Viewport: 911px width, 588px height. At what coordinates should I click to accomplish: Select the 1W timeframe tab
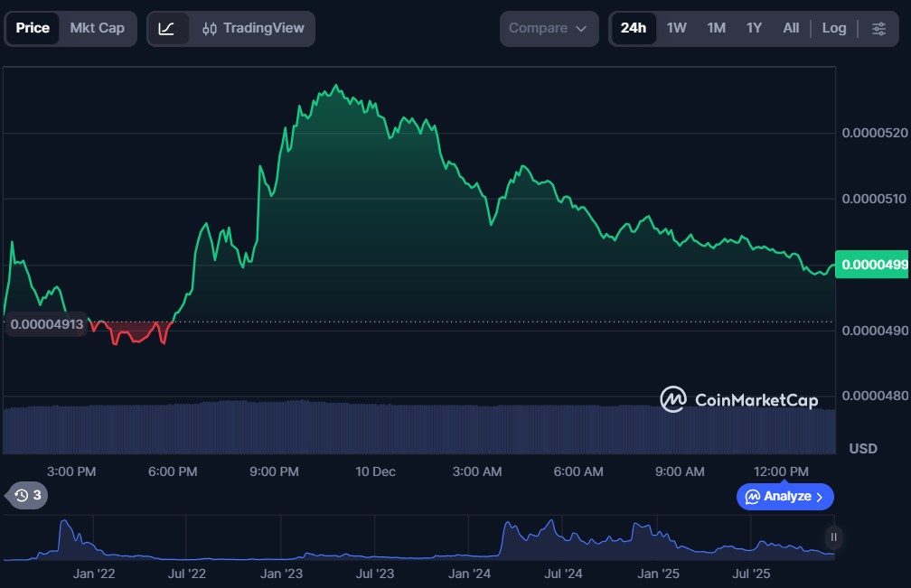pyautogui.click(x=676, y=28)
